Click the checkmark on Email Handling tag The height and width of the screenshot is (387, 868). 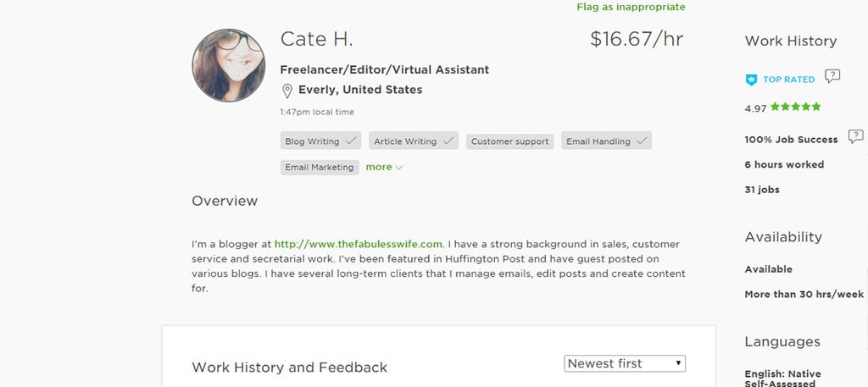coord(642,141)
